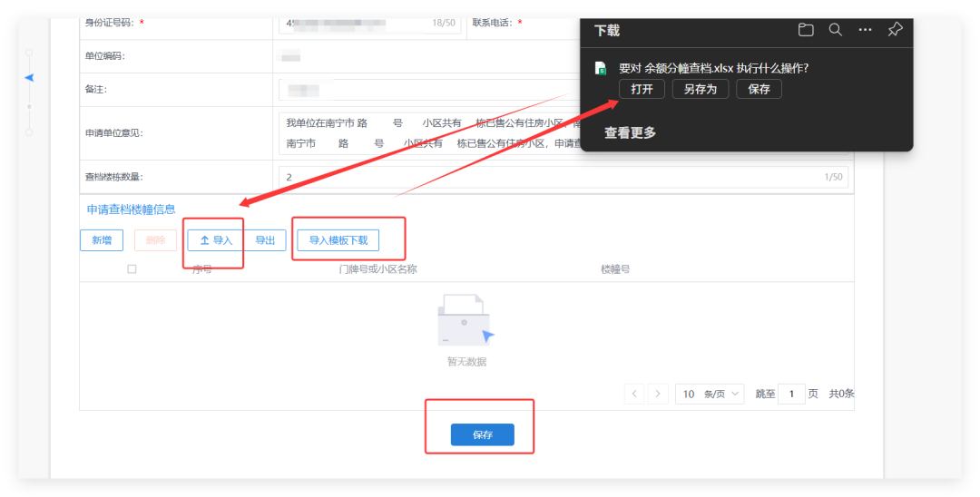Click the 新增 add row button

pyautogui.click(x=102, y=240)
